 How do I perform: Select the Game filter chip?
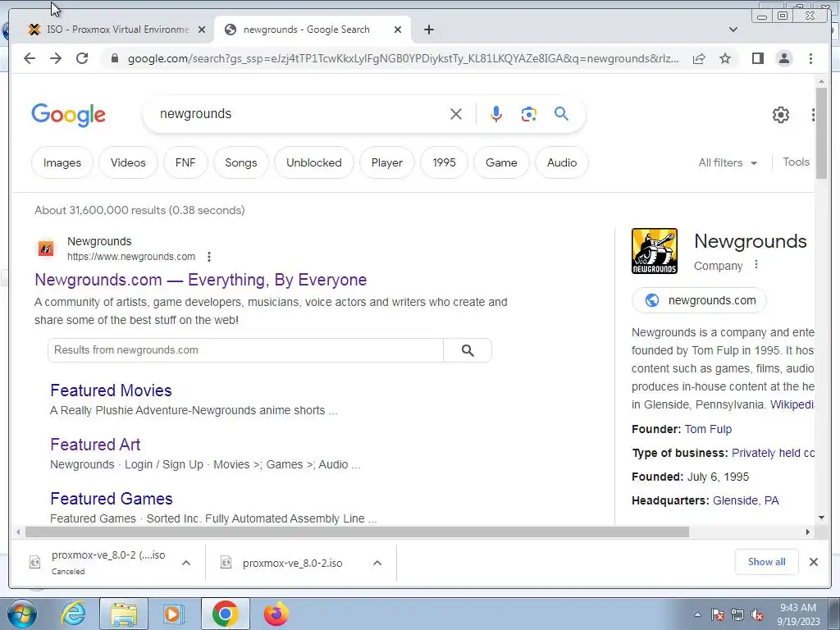(501, 163)
